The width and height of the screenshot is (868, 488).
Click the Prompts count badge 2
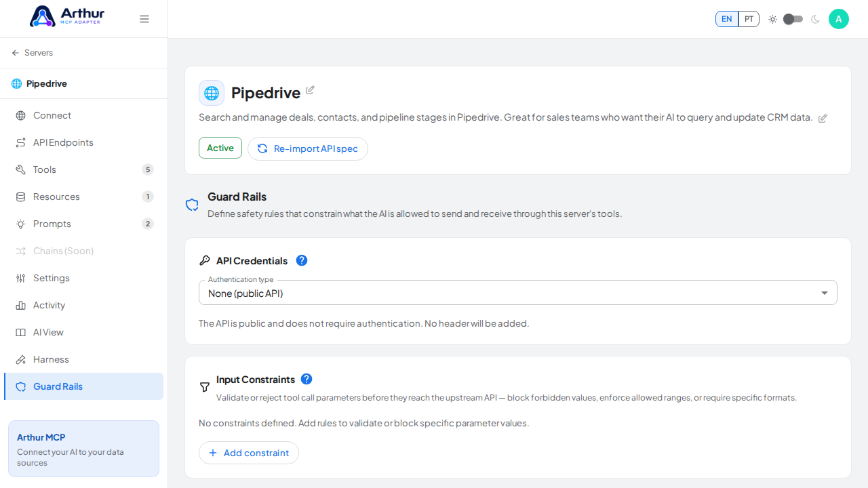[x=148, y=224]
